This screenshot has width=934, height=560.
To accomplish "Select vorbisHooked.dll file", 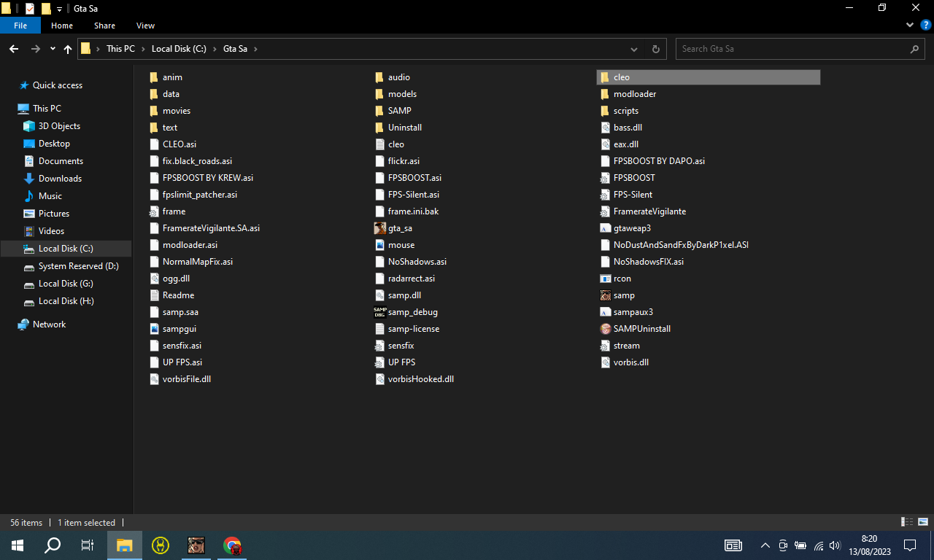I will (x=420, y=379).
